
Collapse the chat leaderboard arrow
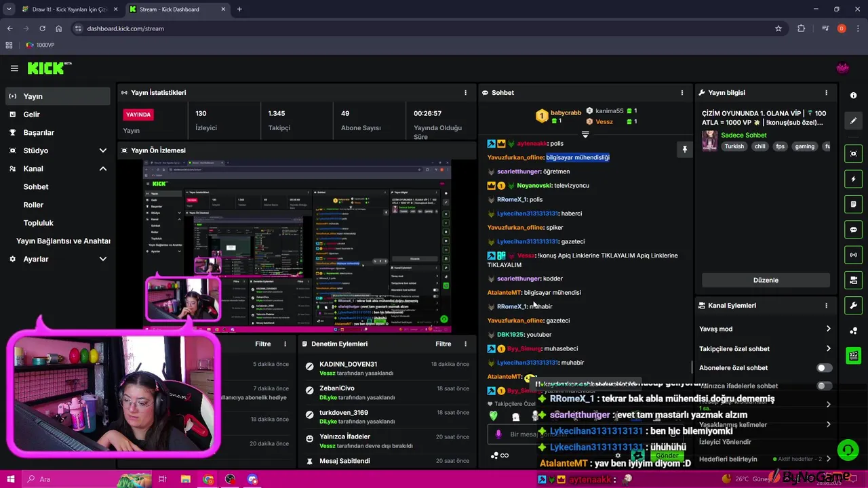point(585,135)
